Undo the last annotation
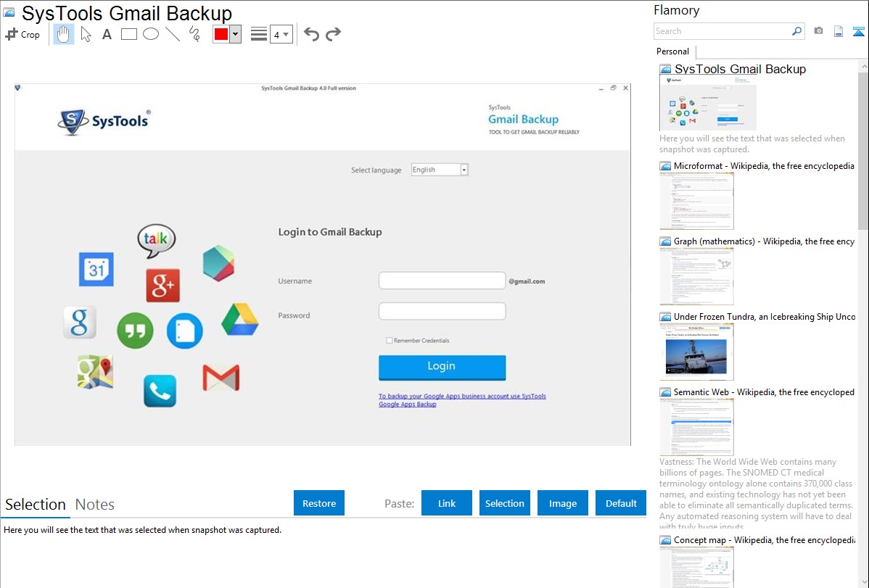 coord(311,34)
